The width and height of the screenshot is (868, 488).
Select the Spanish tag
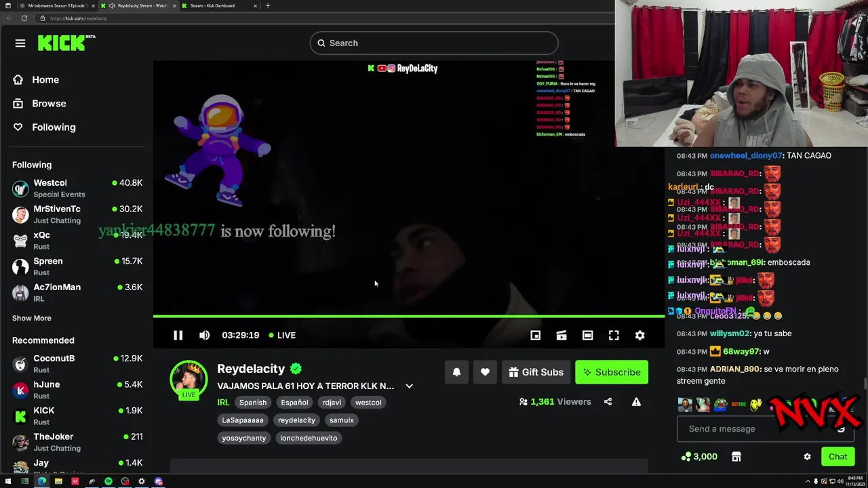point(253,403)
